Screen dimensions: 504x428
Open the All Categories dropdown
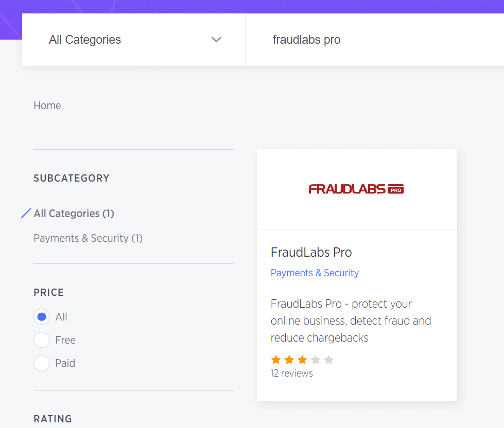(x=85, y=40)
